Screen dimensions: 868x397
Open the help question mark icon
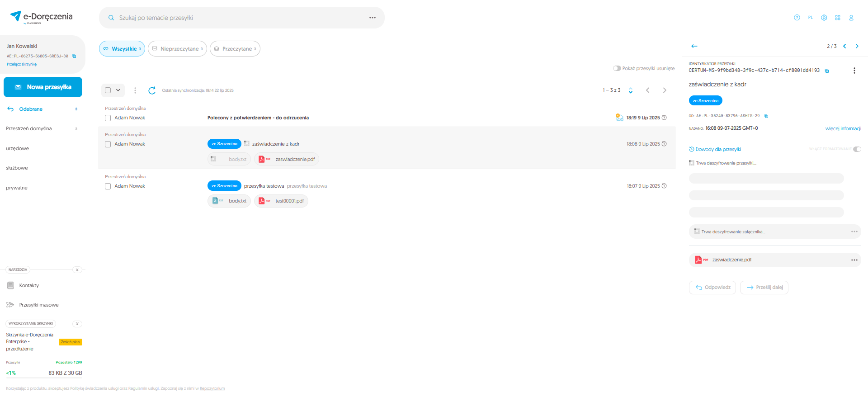[x=797, y=18]
